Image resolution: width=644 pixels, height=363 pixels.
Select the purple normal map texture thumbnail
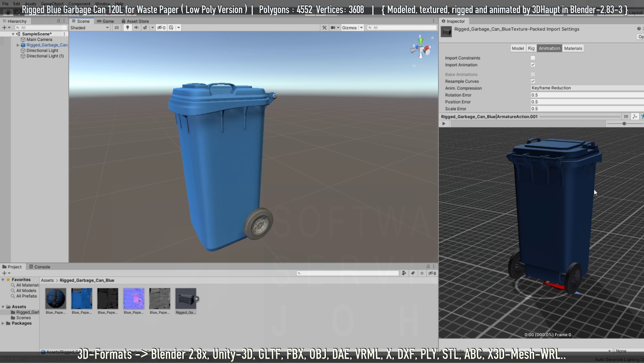(134, 298)
